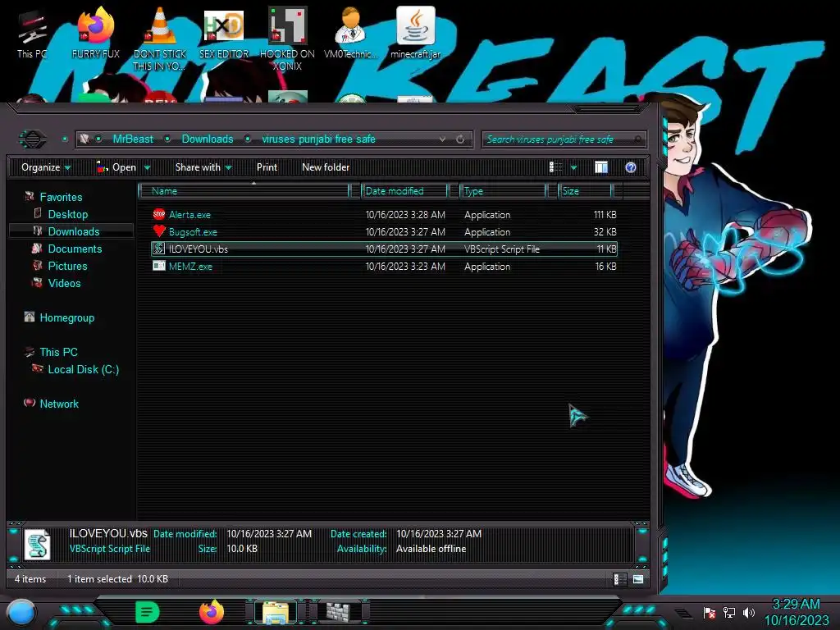
Task: Open Firefox from the taskbar
Action: [212, 612]
